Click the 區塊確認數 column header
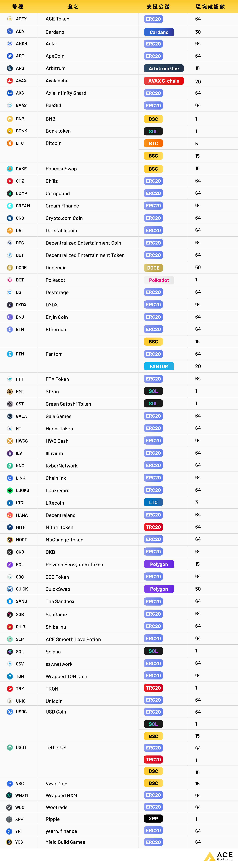The height and width of the screenshot is (868, 238). pos(210,7)
